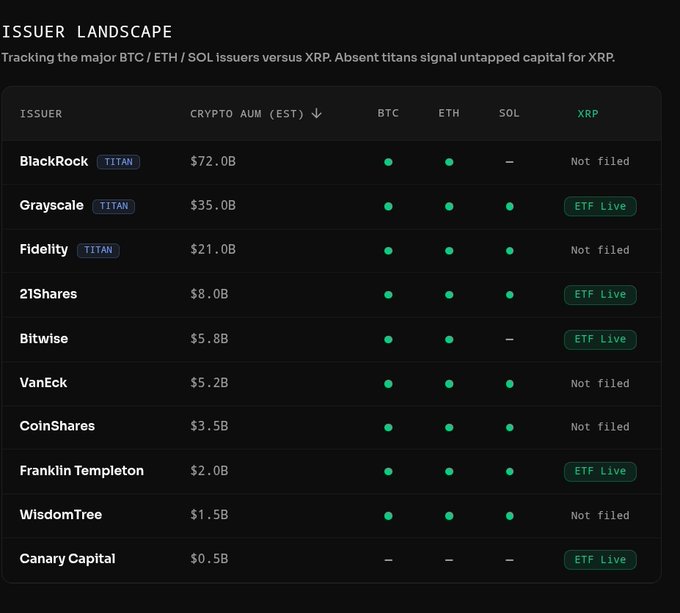
Task: Click BlackRock's green BTC dot
Action: click(x=388, y=162)
